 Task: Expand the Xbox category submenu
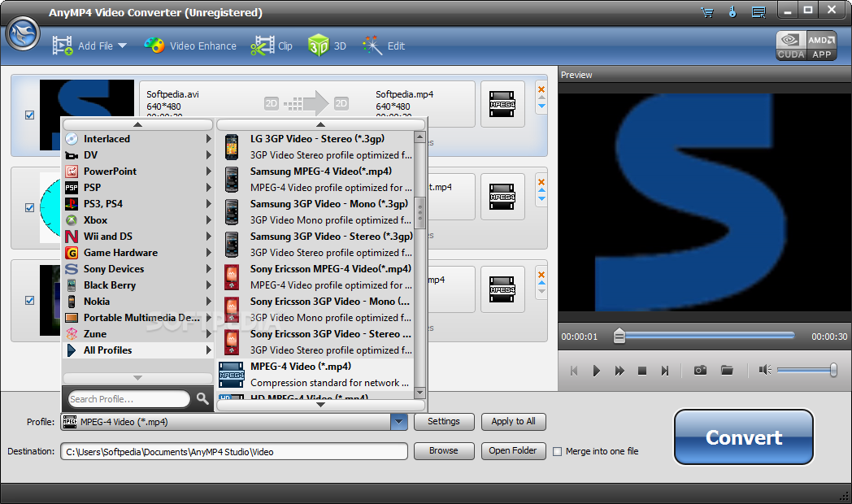click(x=209, y=220)
